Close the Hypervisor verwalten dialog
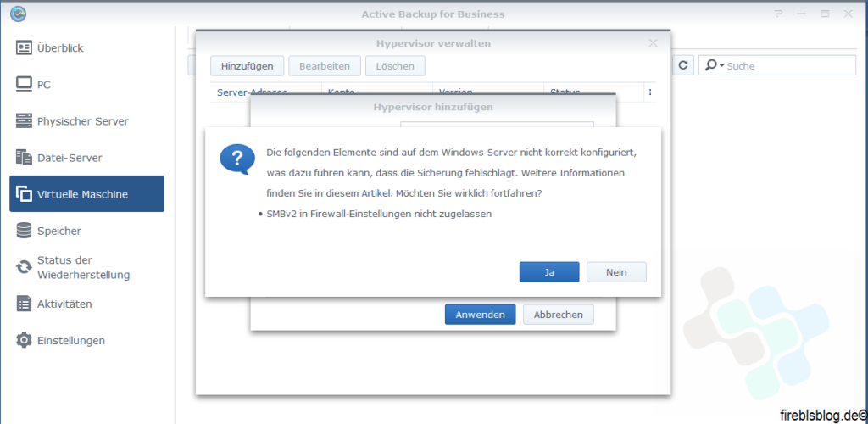The image size is (868, 424). pyautogui.click(x=654, y=43)
